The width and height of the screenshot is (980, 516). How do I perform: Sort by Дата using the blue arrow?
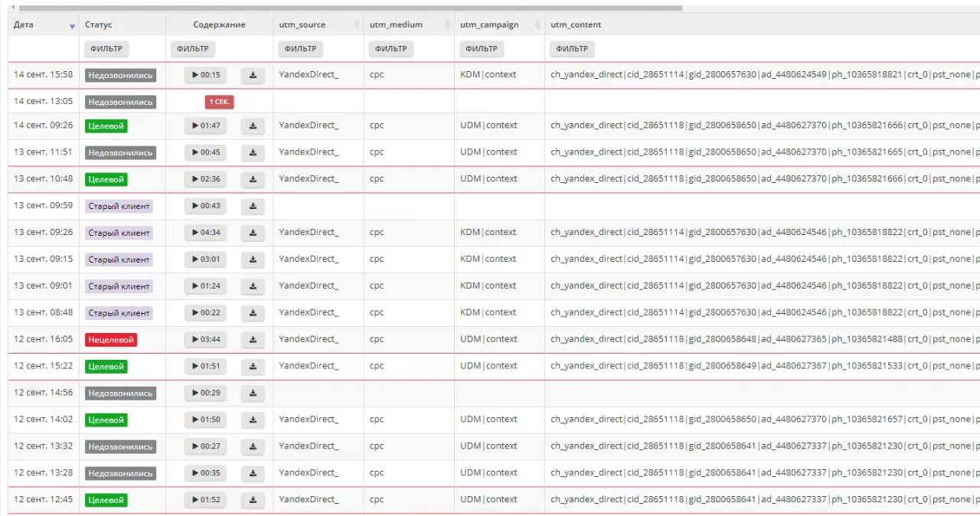coord(73,26)
